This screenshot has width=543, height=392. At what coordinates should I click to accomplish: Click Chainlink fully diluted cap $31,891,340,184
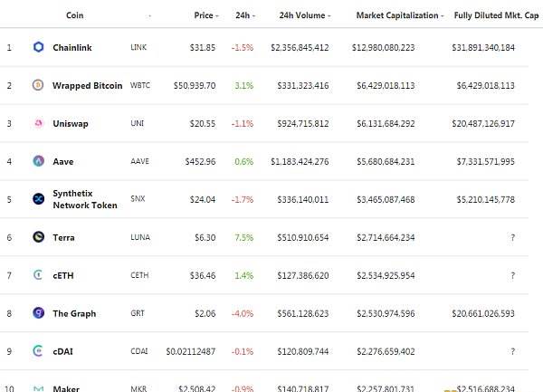click(x=483, y=47)
